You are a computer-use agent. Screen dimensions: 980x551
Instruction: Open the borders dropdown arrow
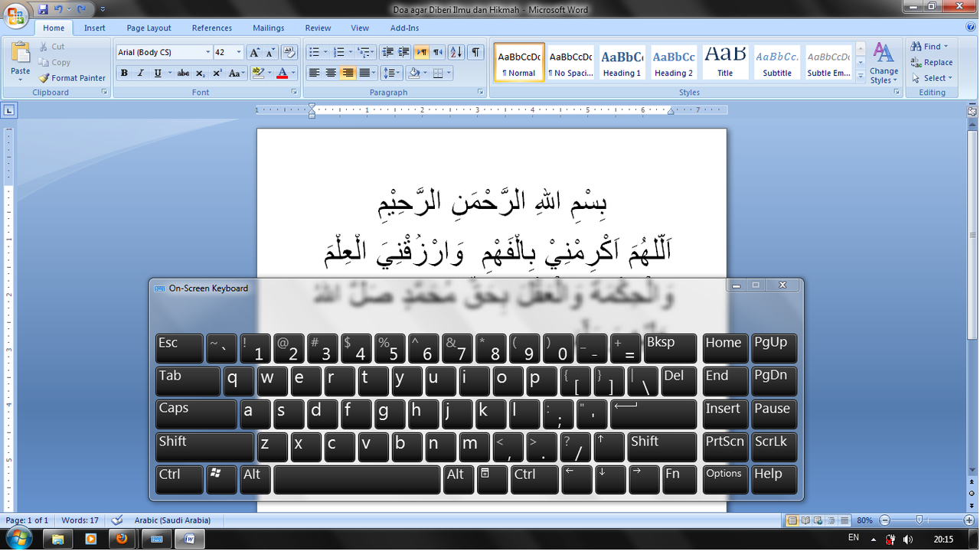pyautogui.click(x=449, y=73)
